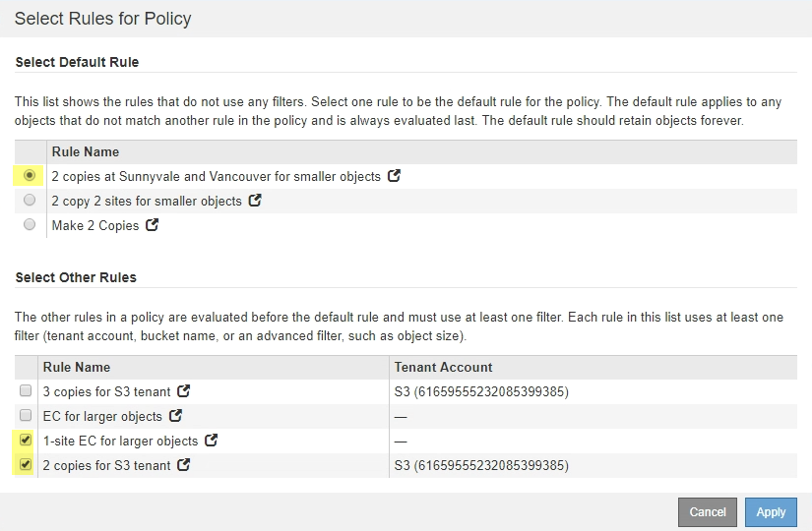Screen dimensions: 812x531
Task: Open external link icon for Sunnyvale and Vancouver rule
Action: click(x=395, y=176)
